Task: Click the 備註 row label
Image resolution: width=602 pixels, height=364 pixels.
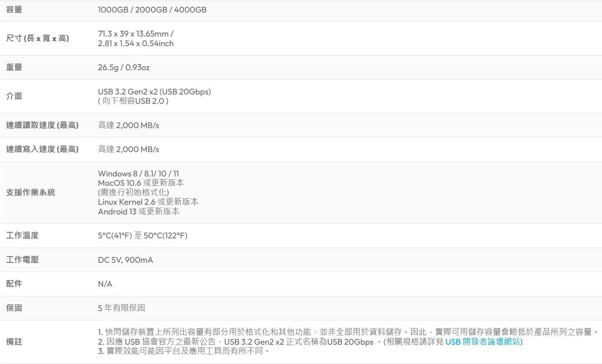Action: pos(14,341)
